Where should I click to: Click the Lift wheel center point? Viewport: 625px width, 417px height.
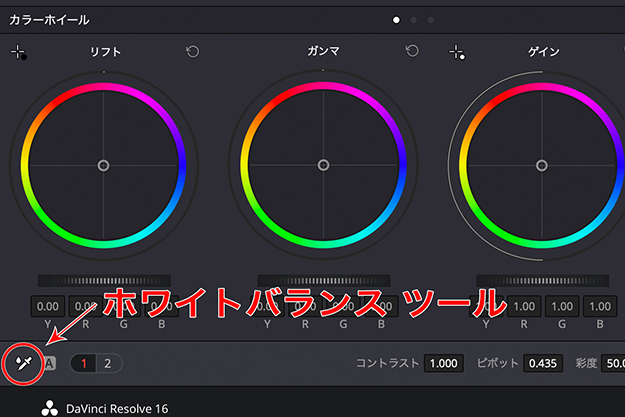103,165
